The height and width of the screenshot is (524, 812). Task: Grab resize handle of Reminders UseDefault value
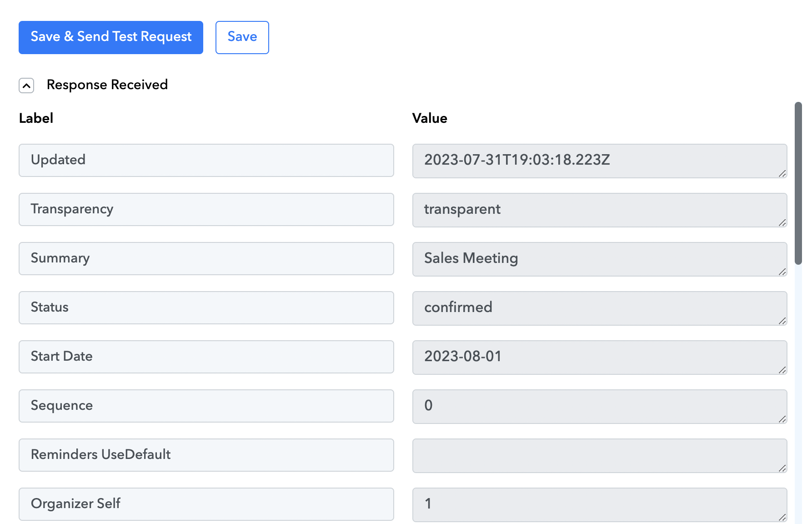782,468
